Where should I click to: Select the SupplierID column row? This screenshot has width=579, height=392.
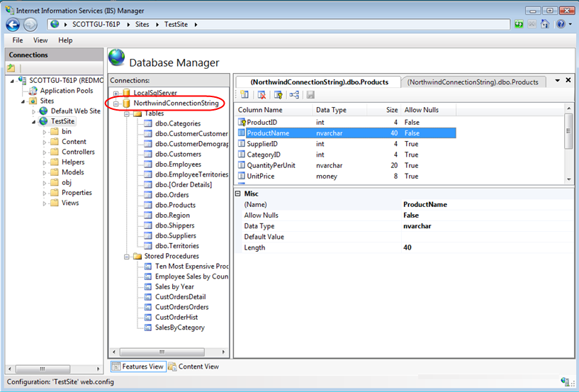point(346,144)
